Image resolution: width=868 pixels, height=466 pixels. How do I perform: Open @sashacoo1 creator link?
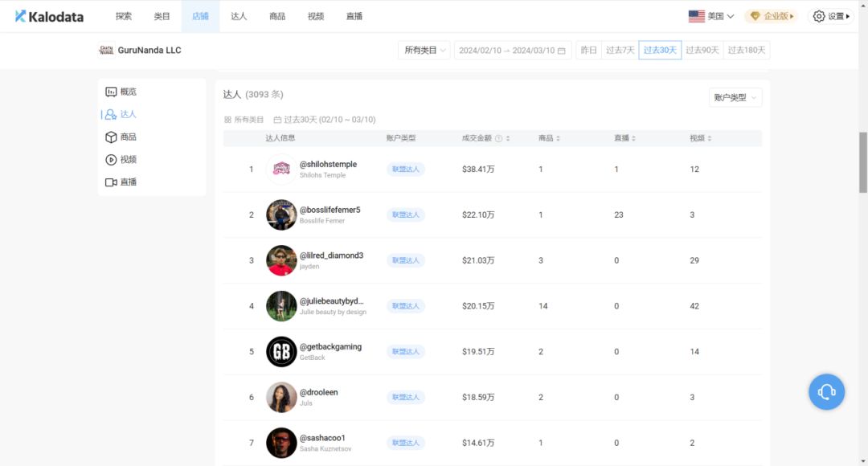click(x=322, y=439)
